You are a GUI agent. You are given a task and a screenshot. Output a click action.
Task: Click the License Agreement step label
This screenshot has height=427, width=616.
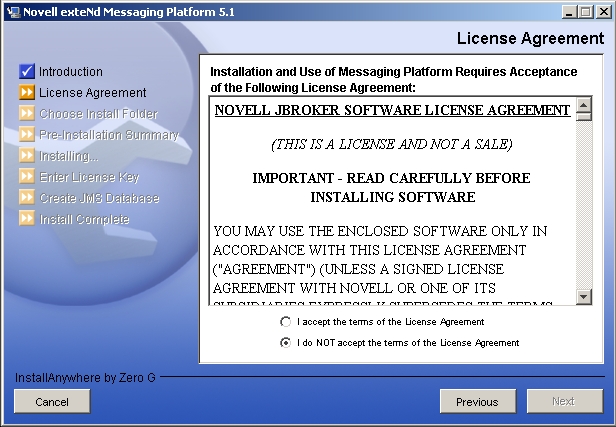(x=93, y=93)
